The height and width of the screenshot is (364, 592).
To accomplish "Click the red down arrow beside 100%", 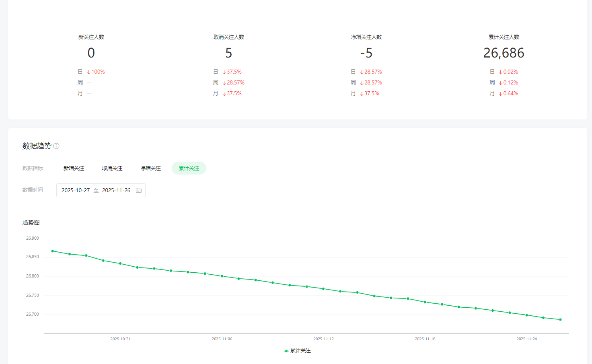I will (x=88, y=72).
